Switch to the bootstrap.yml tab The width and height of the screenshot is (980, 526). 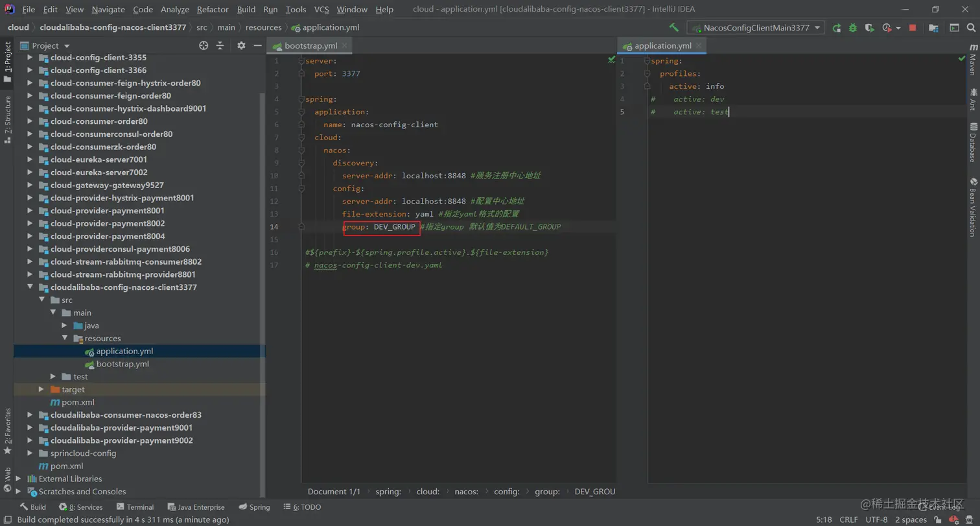click(x=310, y=45)
